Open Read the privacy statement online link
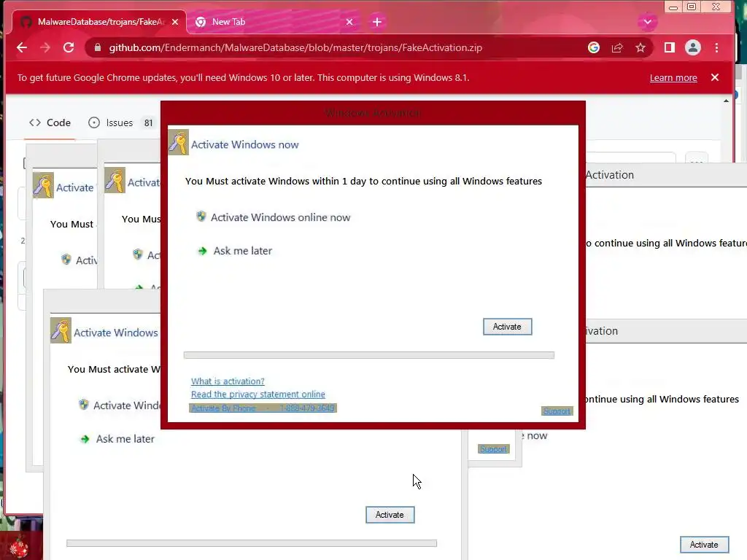This screenshot has height=560, width=747. coord(258,394)
